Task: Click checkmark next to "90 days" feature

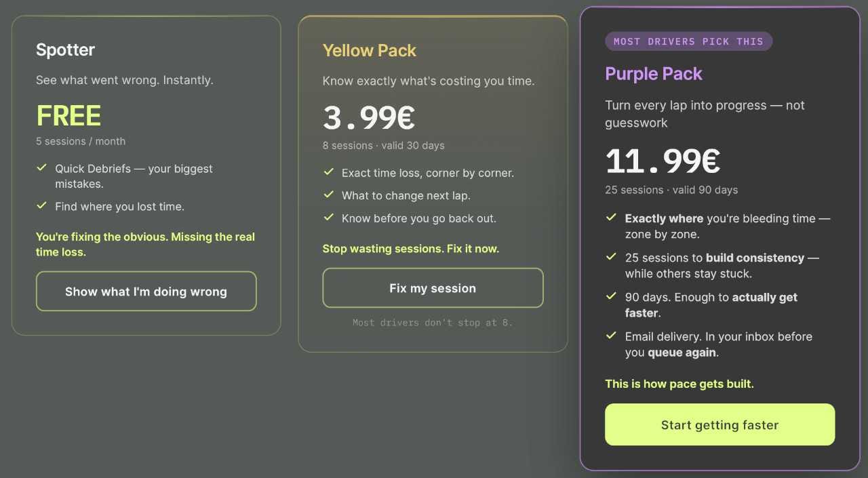Action: click(611, 296)
